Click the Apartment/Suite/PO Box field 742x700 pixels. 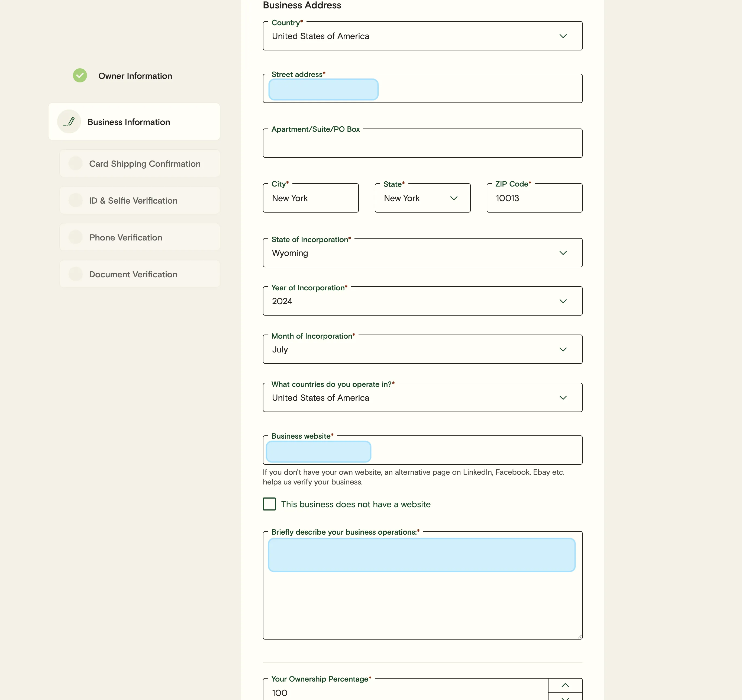click(x=422, y=143)
